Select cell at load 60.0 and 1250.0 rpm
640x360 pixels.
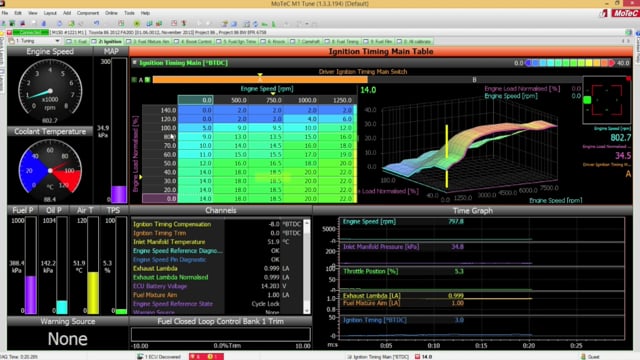(x=336, y=154)
